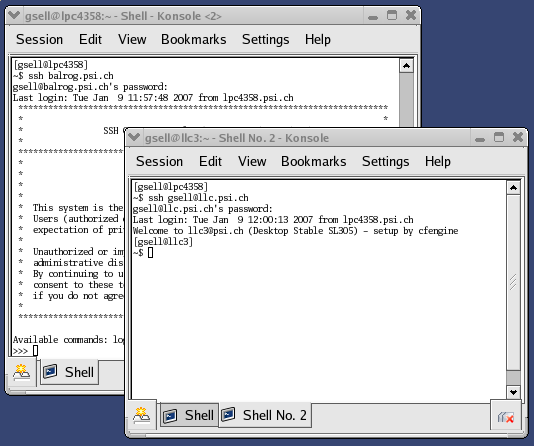The width and height of the screenshot is (534, 446).
Task: Click Shell No. 2 tab icon
Action: click(x=228, y=414)
